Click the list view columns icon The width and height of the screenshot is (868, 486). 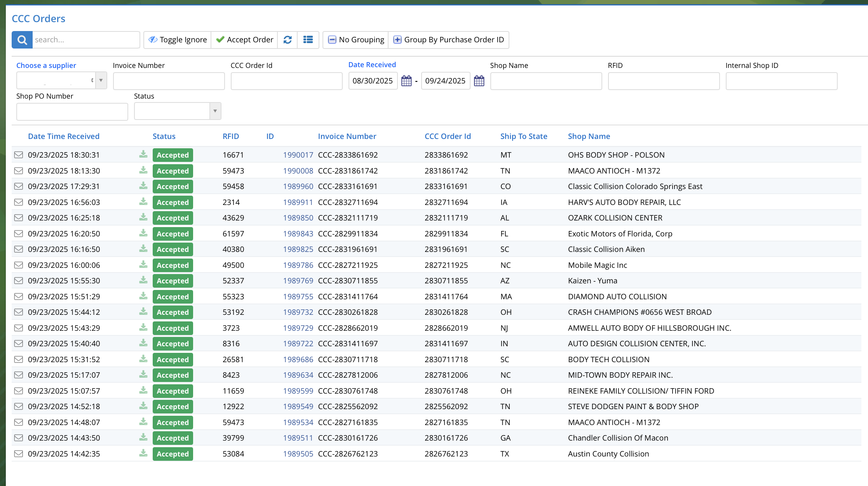pos(308,40)
